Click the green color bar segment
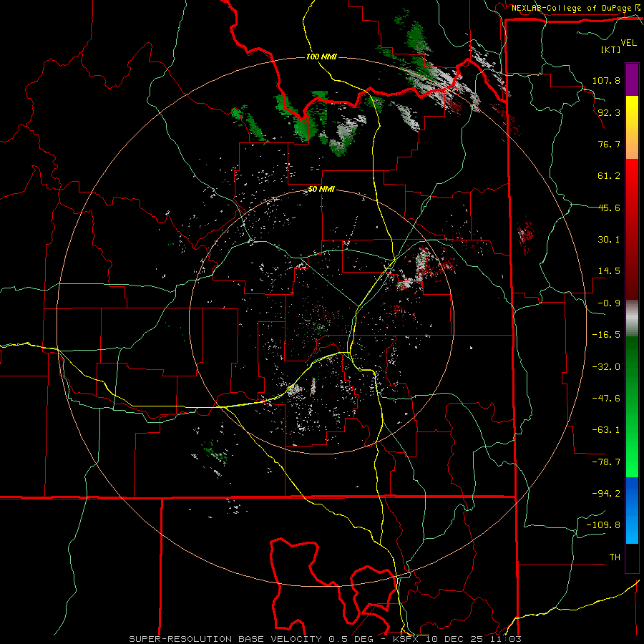Viewport: 644px width, 644px height. pyautogui.click(x=632, y=406)
